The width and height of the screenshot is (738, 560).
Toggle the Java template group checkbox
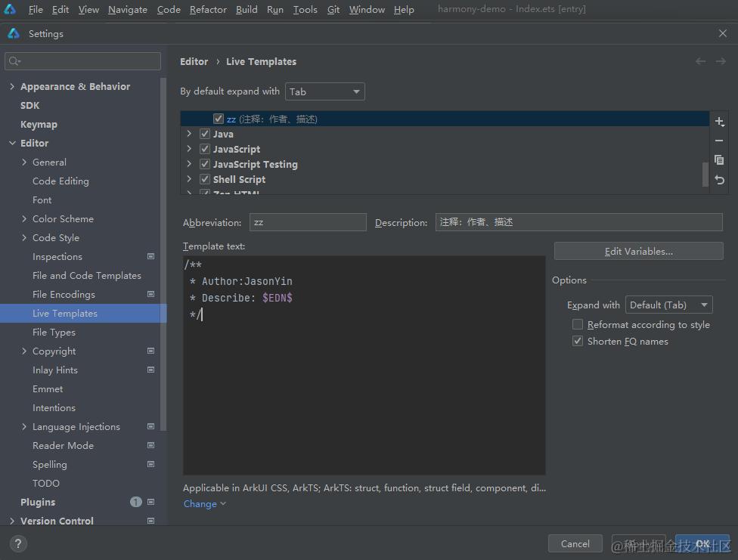(205, 134)
